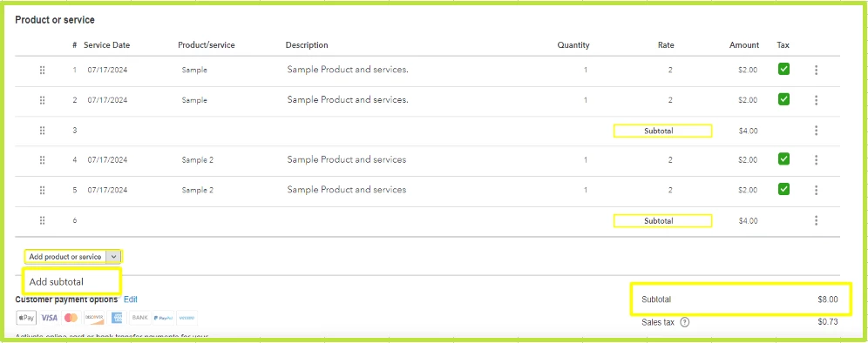
Task: Select the Apple Pay payment icon
Action: point(26,318)
